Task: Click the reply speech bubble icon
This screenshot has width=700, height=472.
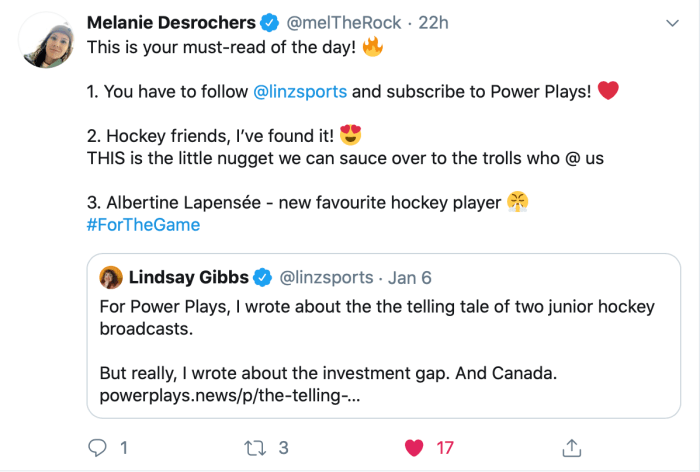Action: [x=97, y=448]
